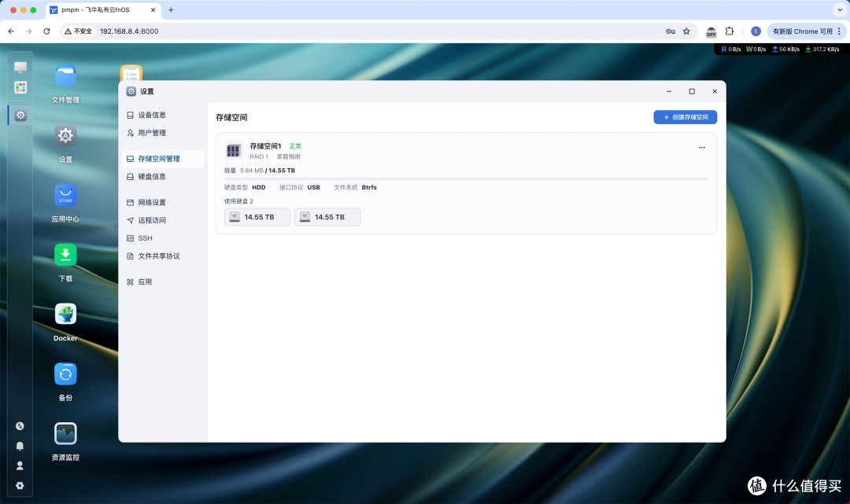The height and width of the screenshot is (504, 850).
Task: Click the OFF extension icon in toolbar
Action: point(711,32)
